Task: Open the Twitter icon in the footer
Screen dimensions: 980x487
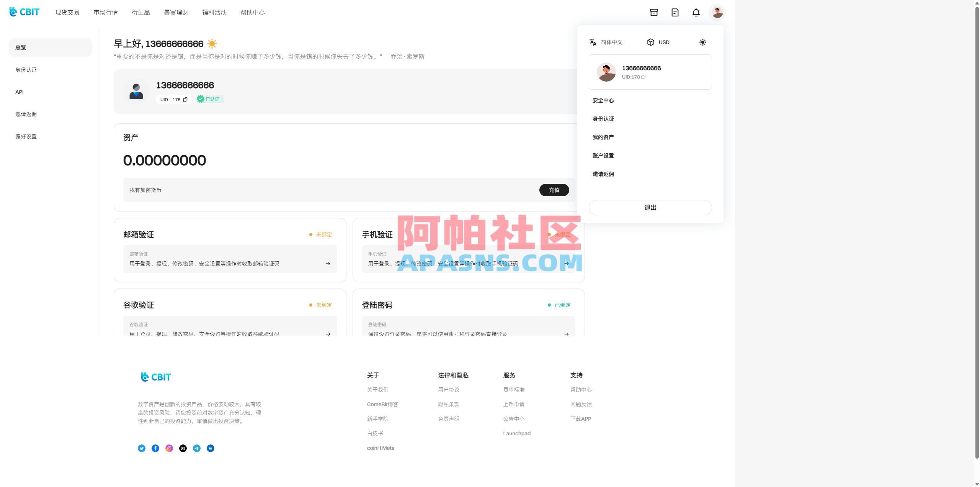Action: (x=142, y=448)
